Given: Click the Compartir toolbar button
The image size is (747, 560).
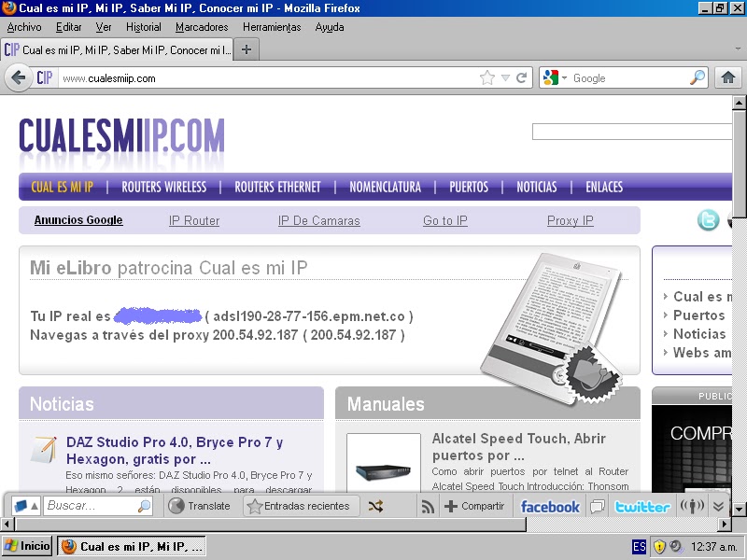Looking at the screenshot, I should tap(474, 506).
